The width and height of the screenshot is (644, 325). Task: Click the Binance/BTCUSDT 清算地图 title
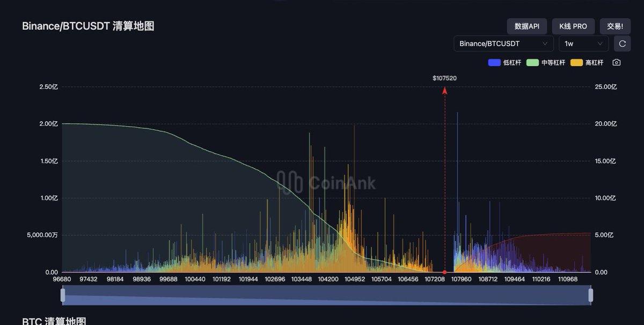point(88,26)
